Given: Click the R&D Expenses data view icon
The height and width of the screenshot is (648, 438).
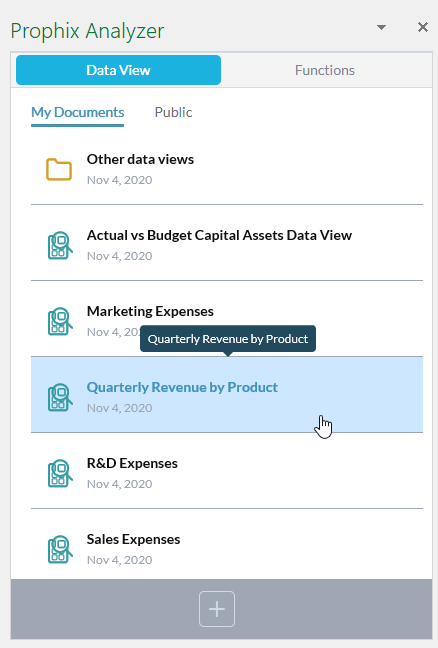Looking at the screenshot, I should 60,474.
